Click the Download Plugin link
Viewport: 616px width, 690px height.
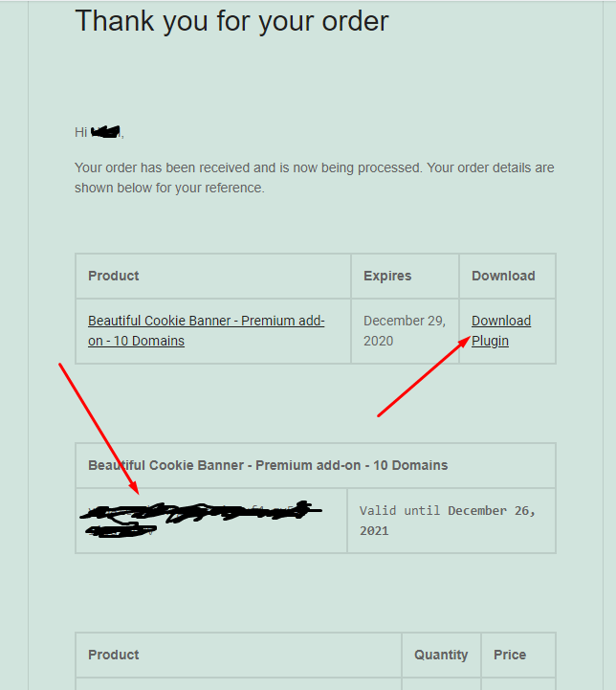pos(501,331)
